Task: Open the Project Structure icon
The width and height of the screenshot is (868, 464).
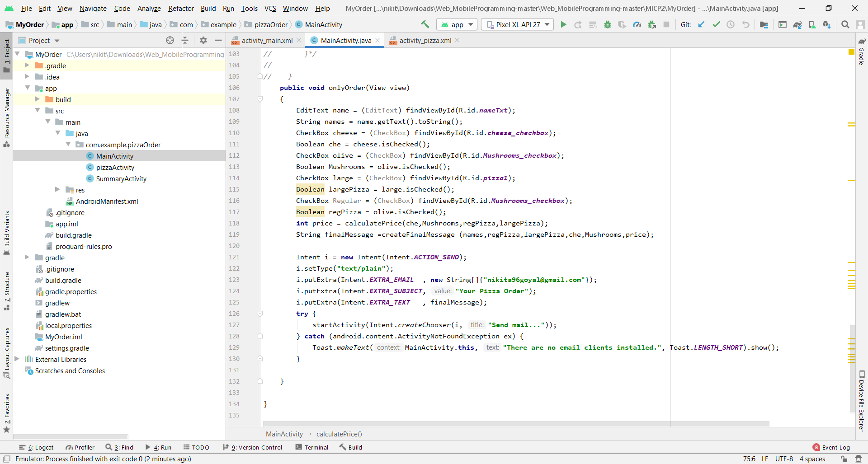Action: pos(764,24)
